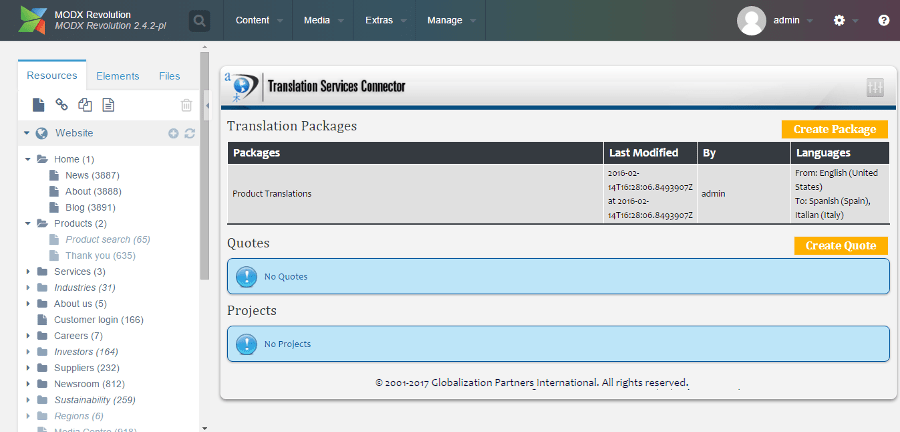
Task: Switch to the Files tab
Action: coord(169,76)
